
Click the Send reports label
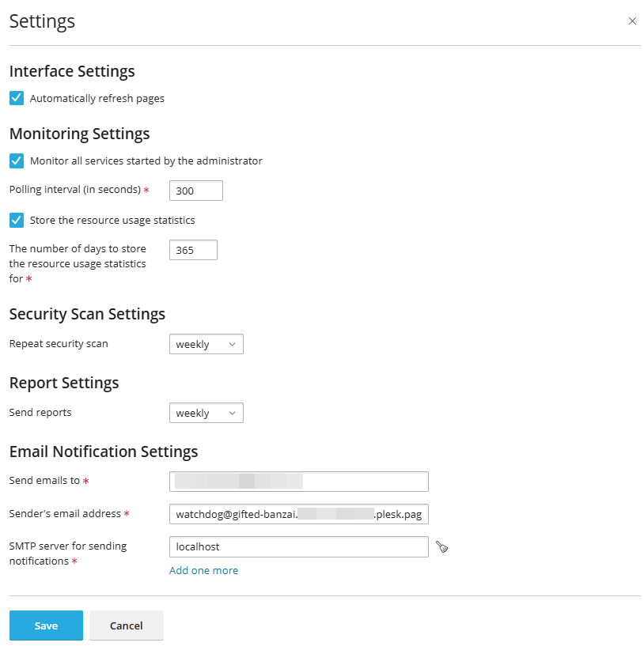pos(40,413)
